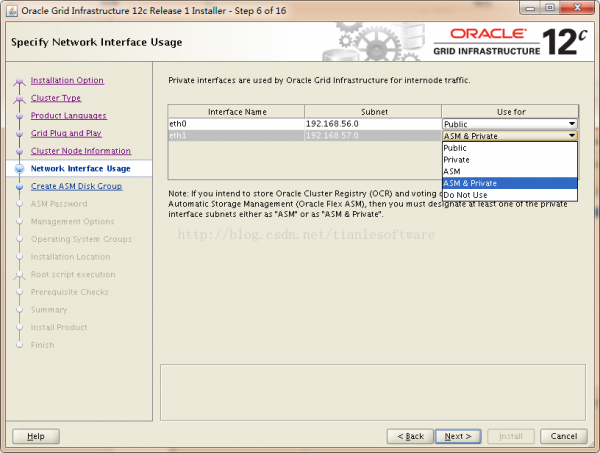Click the Interface Name column header
This screenshot has width=600, height=453.
tap(236, 112)
